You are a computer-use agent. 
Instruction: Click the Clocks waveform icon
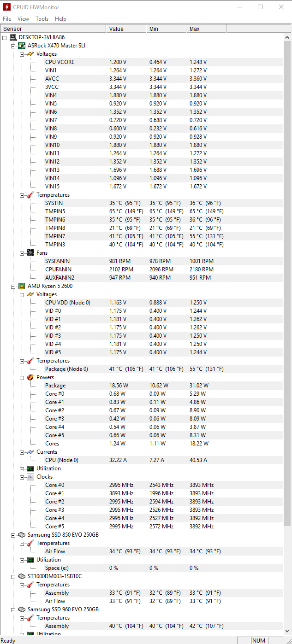(30, 477)
